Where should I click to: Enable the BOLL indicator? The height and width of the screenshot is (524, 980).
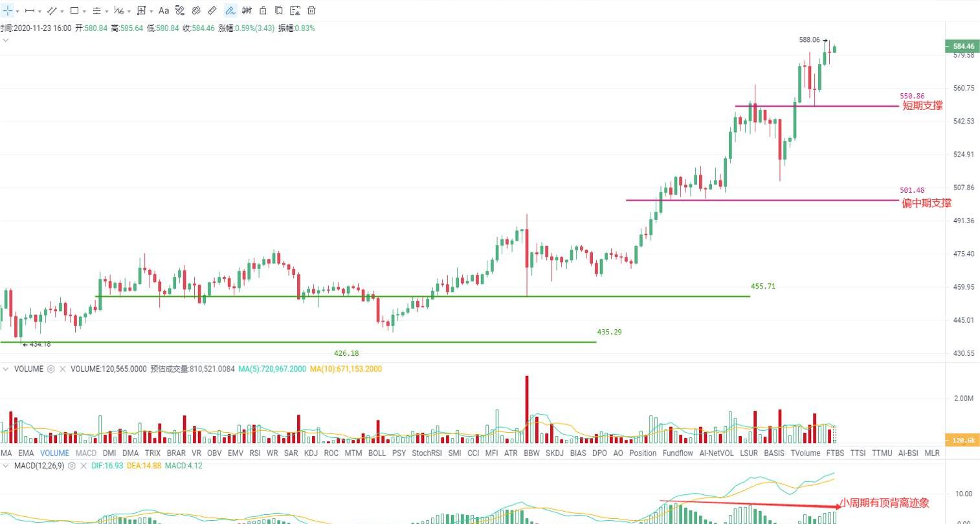[x=377, y=453]
